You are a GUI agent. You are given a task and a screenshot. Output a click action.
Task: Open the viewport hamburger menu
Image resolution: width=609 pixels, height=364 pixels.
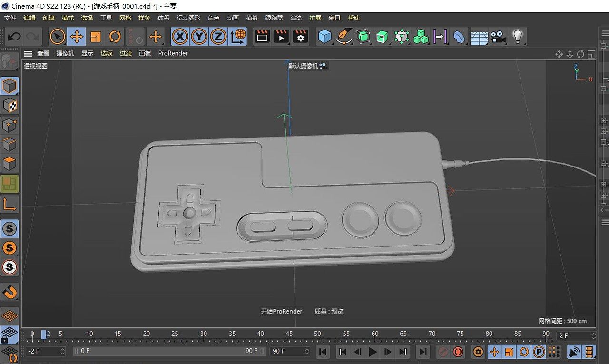click(28, 53)
